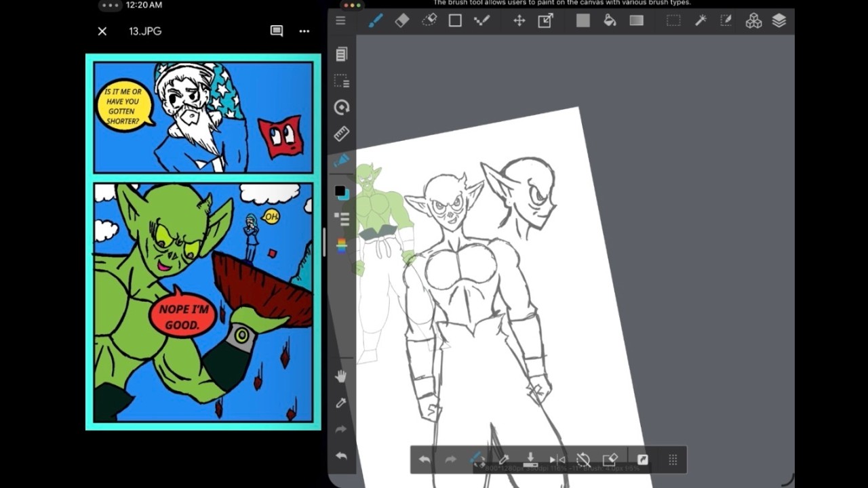Open the brush list icon in sidebar
This screenshot has height=488, width=868.
point(342,219)
